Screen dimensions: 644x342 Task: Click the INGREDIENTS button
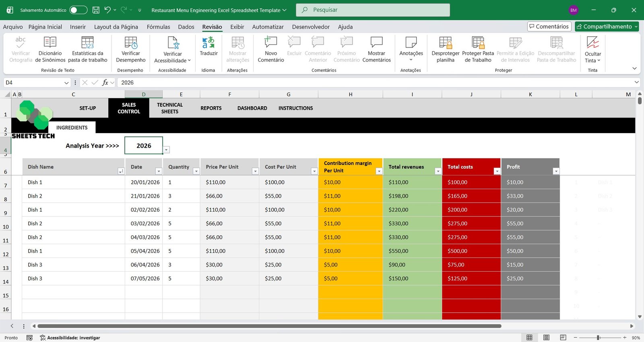tap(72, 128)
